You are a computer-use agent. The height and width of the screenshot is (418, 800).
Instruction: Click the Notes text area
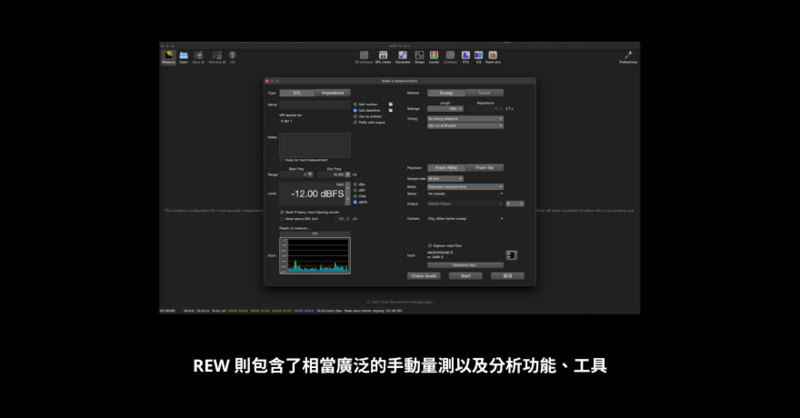click(x=314, y=143)
